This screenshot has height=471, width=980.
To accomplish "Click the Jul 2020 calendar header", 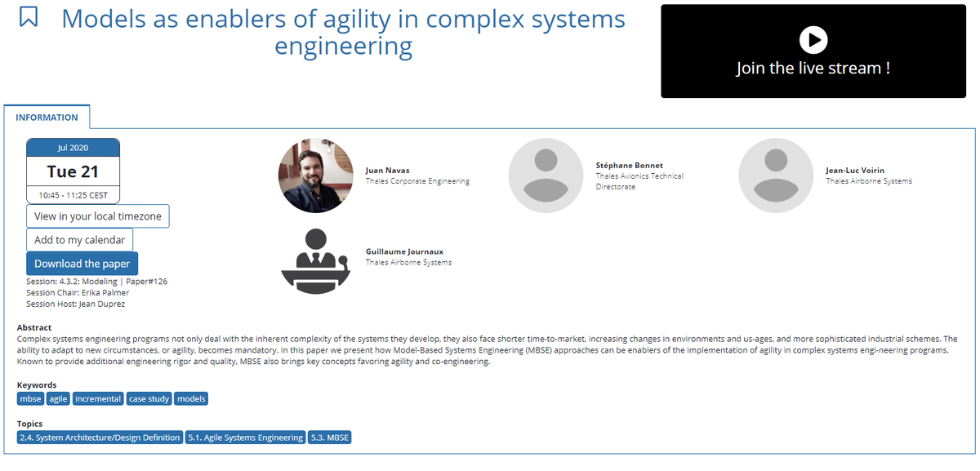I will tap(73, 148).
